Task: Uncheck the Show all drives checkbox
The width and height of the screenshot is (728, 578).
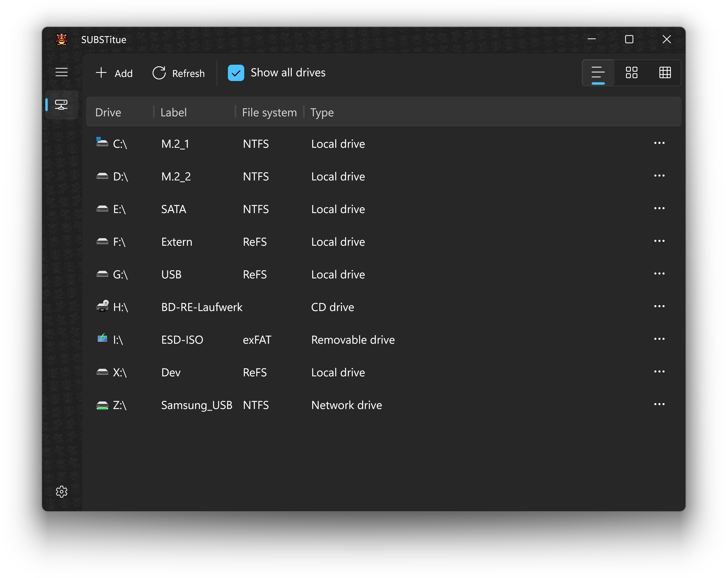Action: (x=236, y=73)
